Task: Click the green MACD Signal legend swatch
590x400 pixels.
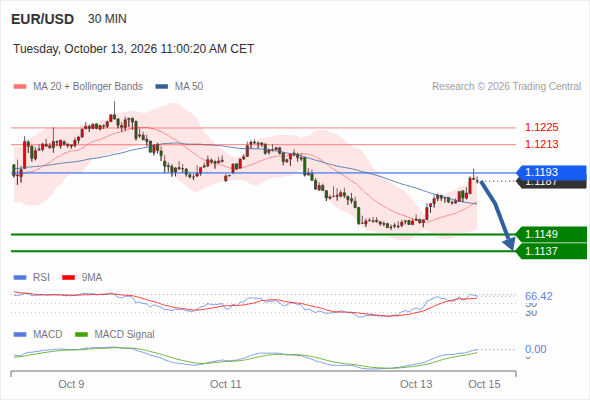Action: click(x=82, y=335)
